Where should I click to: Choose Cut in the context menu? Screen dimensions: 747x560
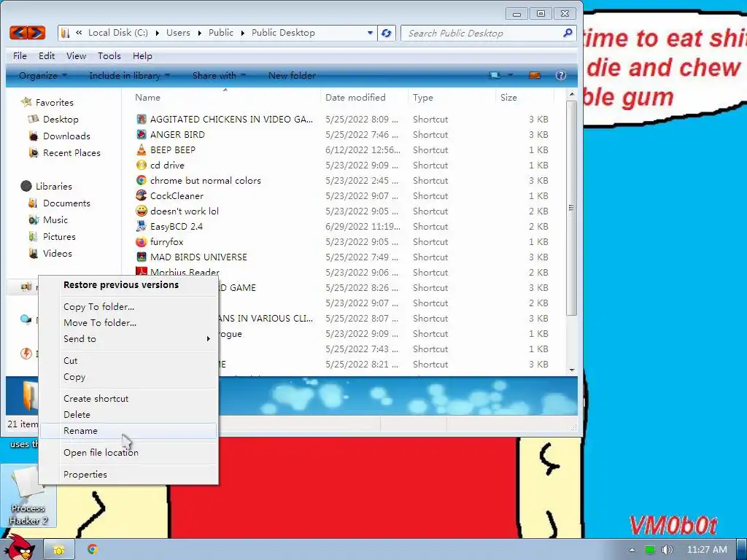tap(128, 360)
